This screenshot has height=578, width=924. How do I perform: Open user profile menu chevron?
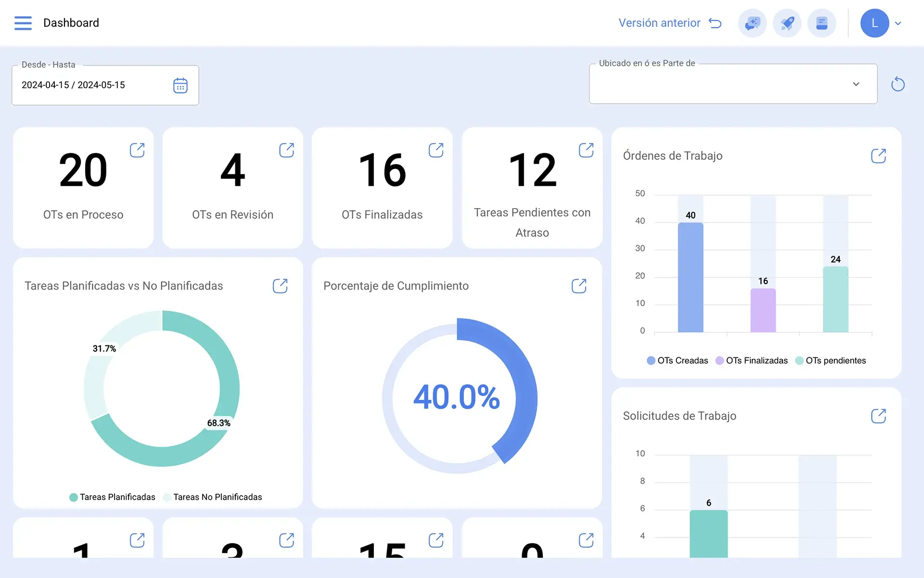pyautogui.click(x=898, y=23)
